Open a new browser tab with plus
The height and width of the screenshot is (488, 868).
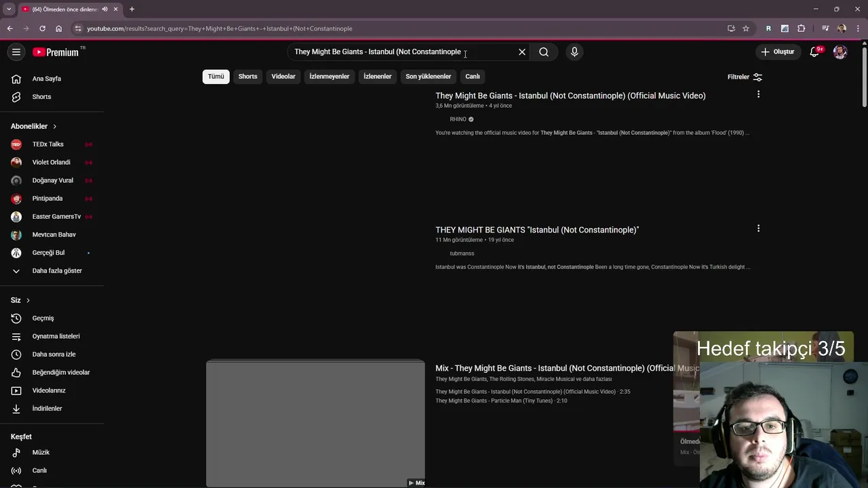[x=132, y=9]
